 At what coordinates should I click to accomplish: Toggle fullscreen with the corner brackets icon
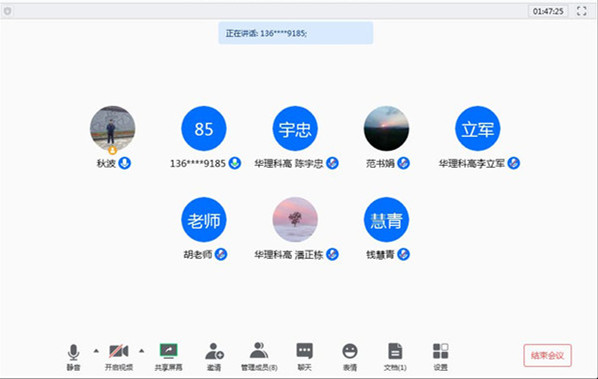coord(582,11)
